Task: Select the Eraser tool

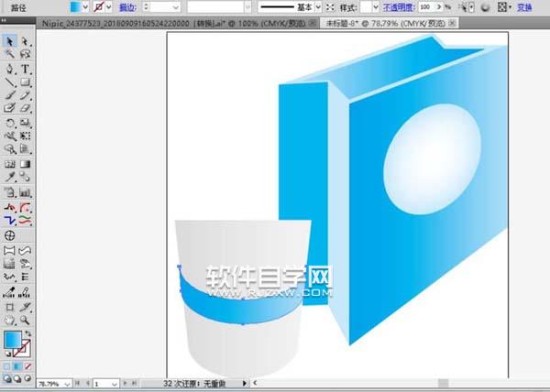Action: click(25, 108)
